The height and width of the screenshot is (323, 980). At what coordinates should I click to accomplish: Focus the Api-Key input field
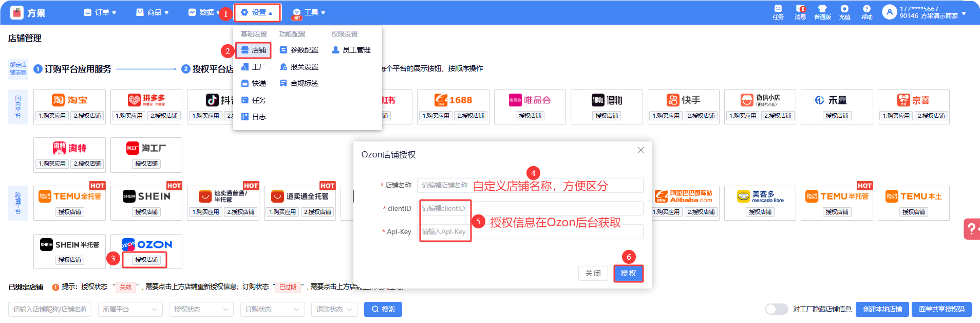tap(530, 231)
